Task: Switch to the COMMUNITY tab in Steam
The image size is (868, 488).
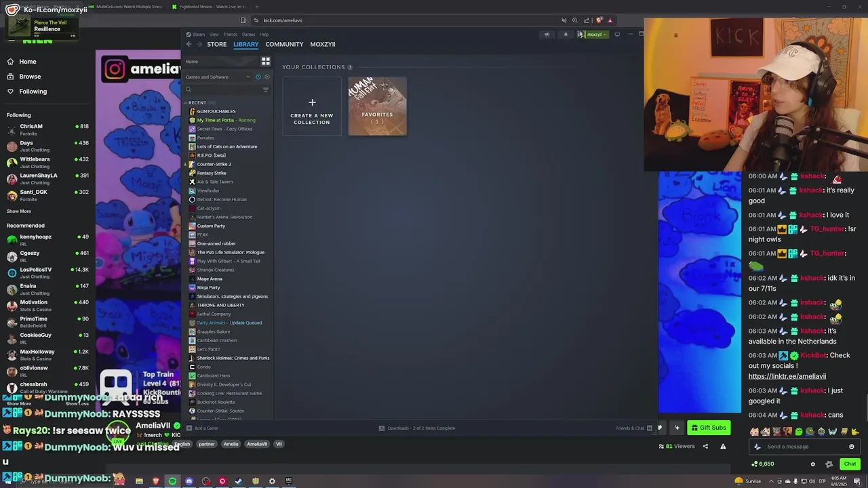Action: (x=284, y=44)
